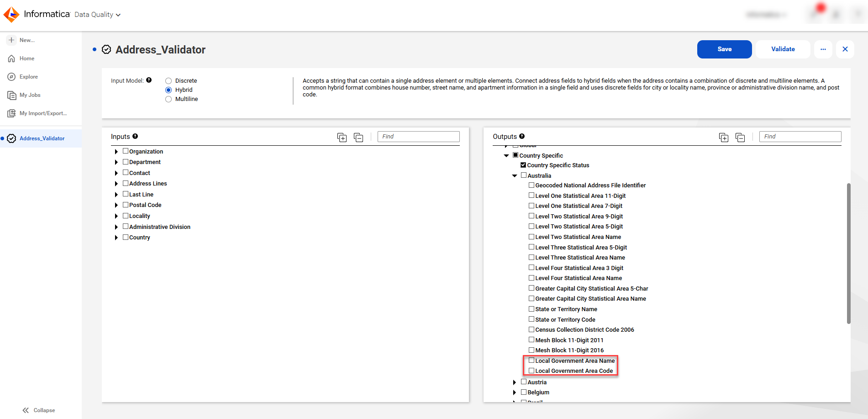Collapse the sidebar with double-chevron icon
Screen dimensions: 868x419
(26, 410)
